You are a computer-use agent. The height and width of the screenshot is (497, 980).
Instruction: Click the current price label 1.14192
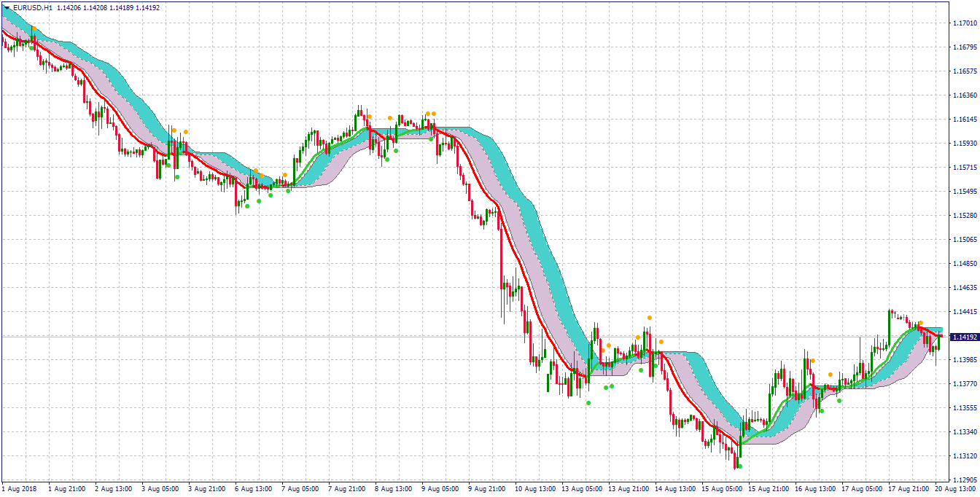[x=965, y=337]
